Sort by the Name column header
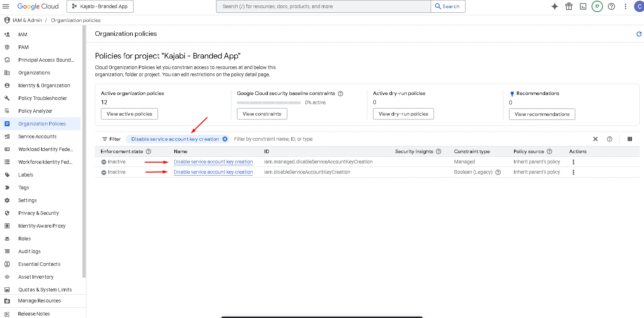 (181, 151)
